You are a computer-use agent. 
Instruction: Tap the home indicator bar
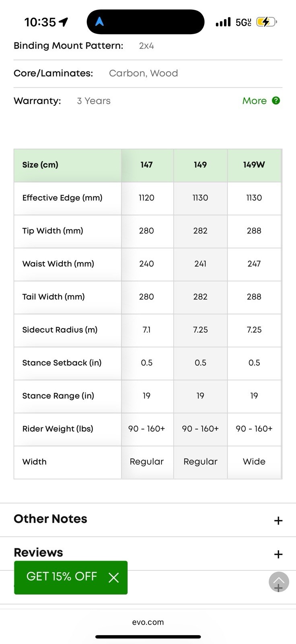148,637
